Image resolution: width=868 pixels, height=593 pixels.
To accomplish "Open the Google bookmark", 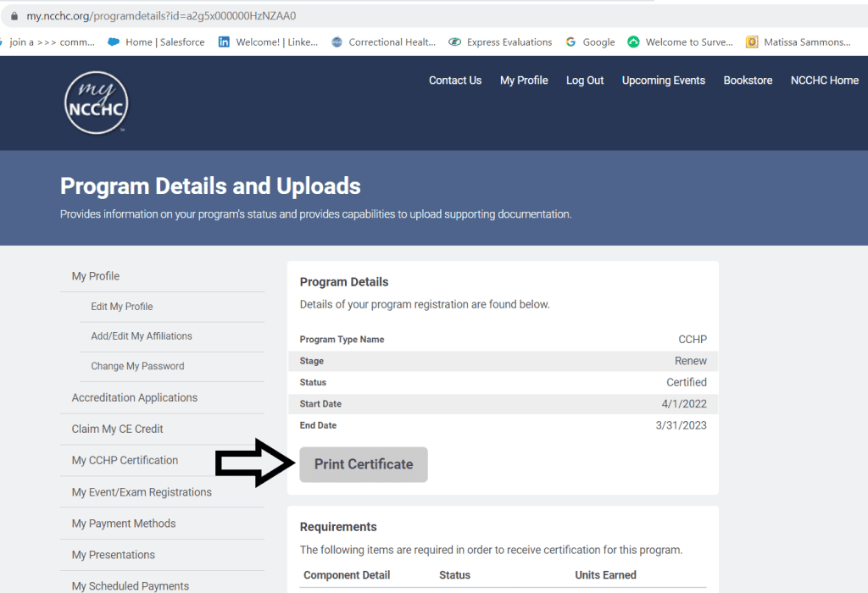I will click(590, 42).
